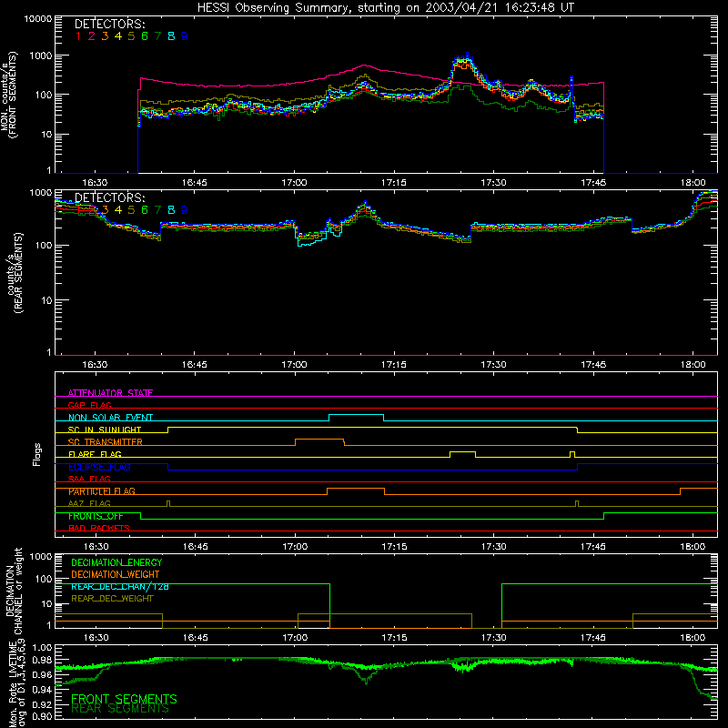Click the ATTENUATOR_STATE flag label
This screenshot has height=728, width=728.
coord(110,393)
